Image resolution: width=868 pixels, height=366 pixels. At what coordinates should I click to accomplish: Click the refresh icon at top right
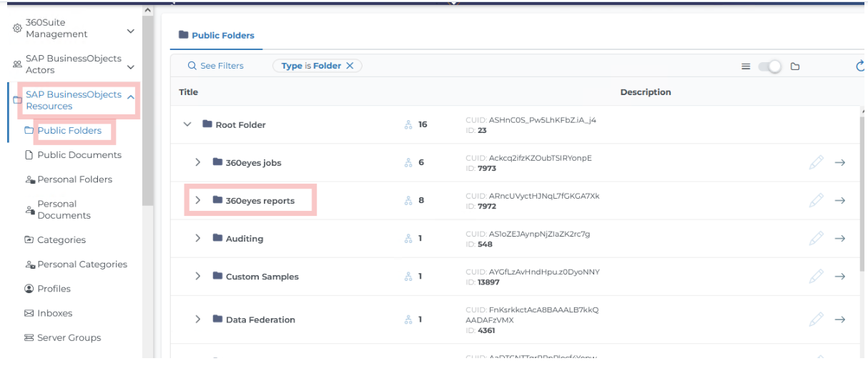(860, 66)
